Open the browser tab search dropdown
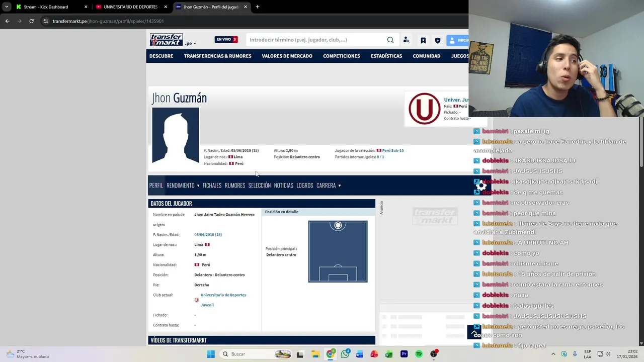The height and width of the screenshot is (362, 644). [6, 7]
